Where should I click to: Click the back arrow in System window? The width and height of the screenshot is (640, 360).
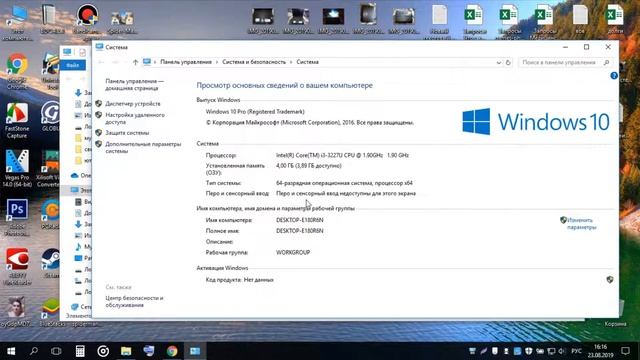coord(101,62)
